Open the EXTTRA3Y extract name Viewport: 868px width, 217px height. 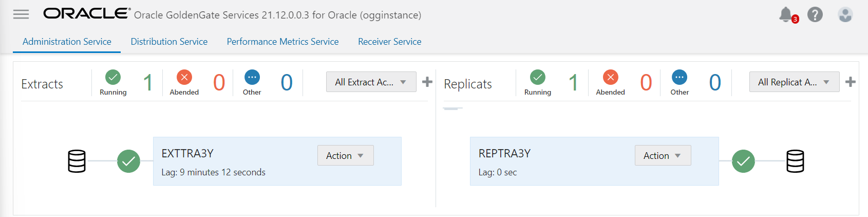187,153
